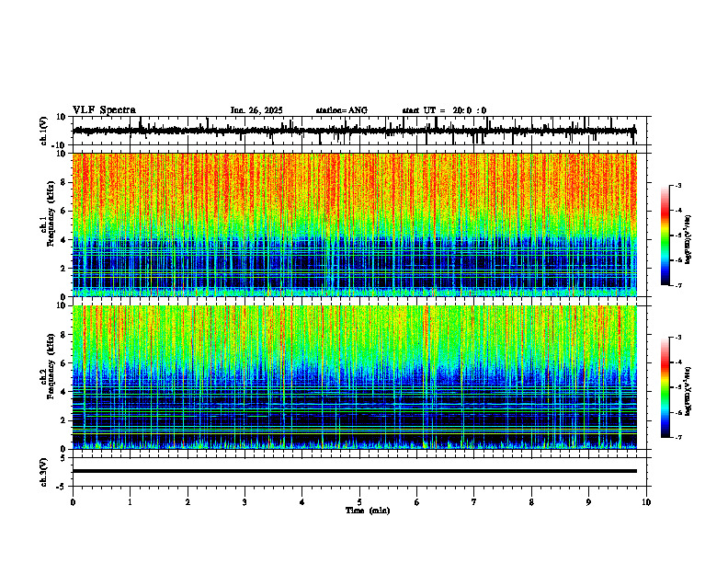Select time axis tick label '5'
The image size is (728, 563).
tap(359, 502)
